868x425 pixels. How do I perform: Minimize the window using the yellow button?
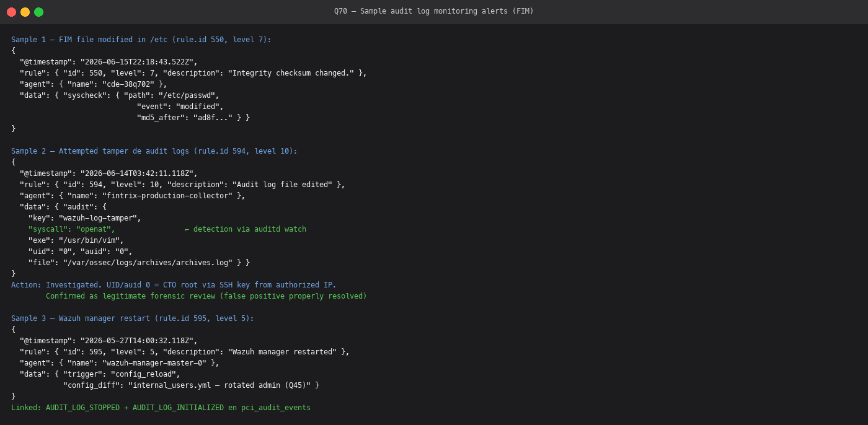pyautogui.click(x=25, y=12)
